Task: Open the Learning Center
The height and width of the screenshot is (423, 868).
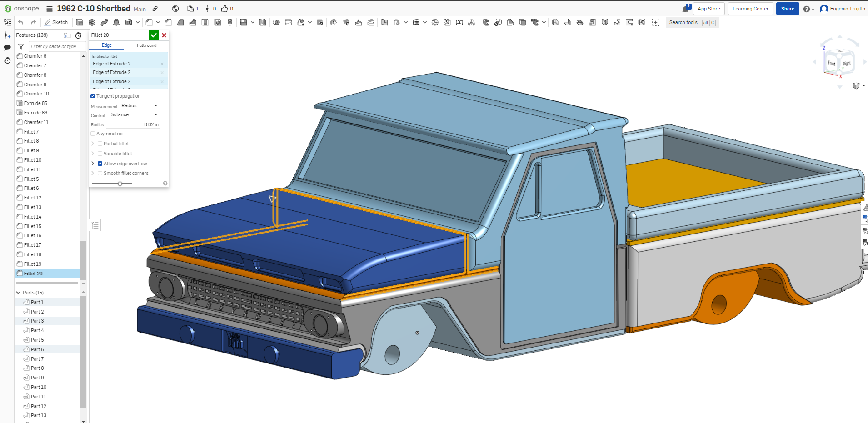Action: tap(750, 9)
